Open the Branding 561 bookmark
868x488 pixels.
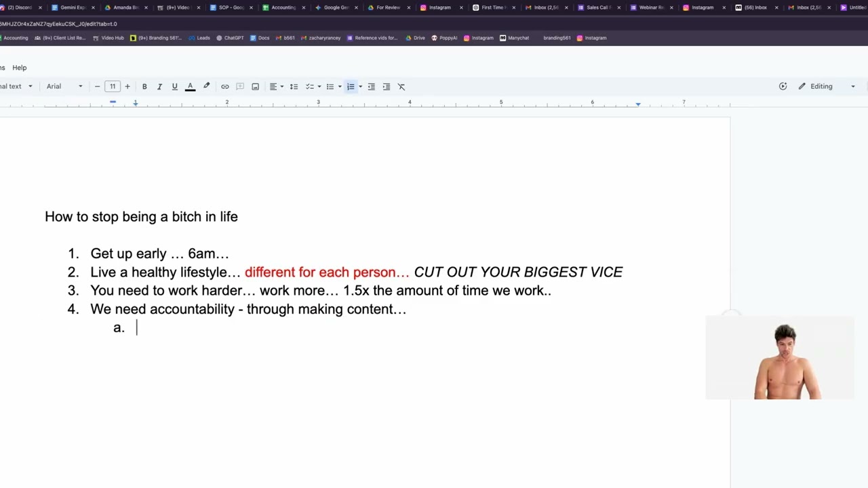click(156, 38)
